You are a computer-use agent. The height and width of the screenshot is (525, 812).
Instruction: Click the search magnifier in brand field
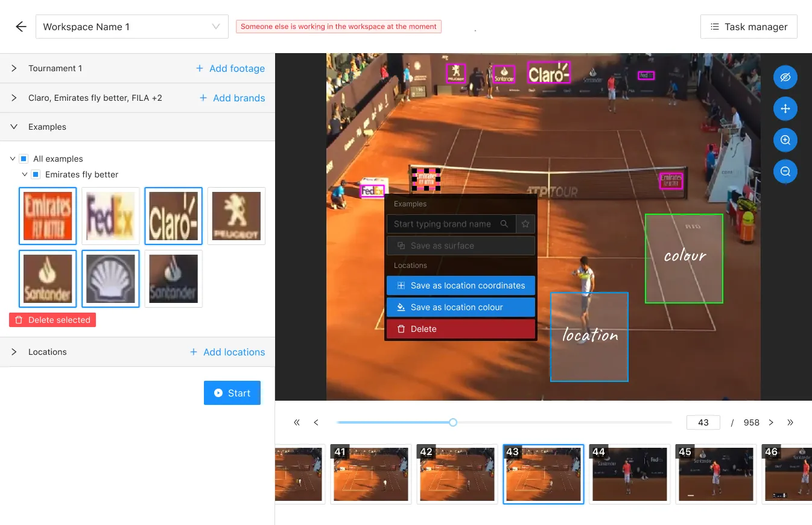[x=504, y=224]
